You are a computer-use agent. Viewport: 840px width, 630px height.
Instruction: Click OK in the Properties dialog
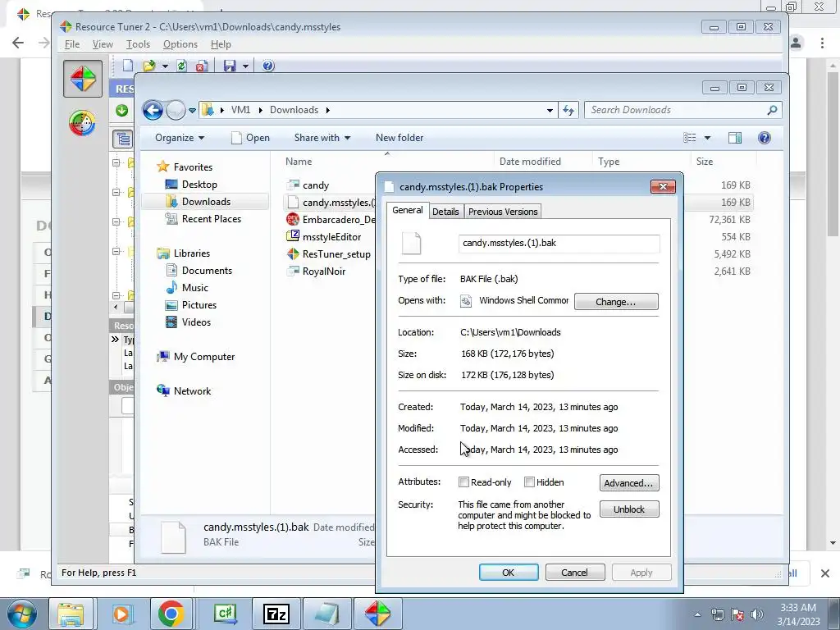(x=509, y=572)
